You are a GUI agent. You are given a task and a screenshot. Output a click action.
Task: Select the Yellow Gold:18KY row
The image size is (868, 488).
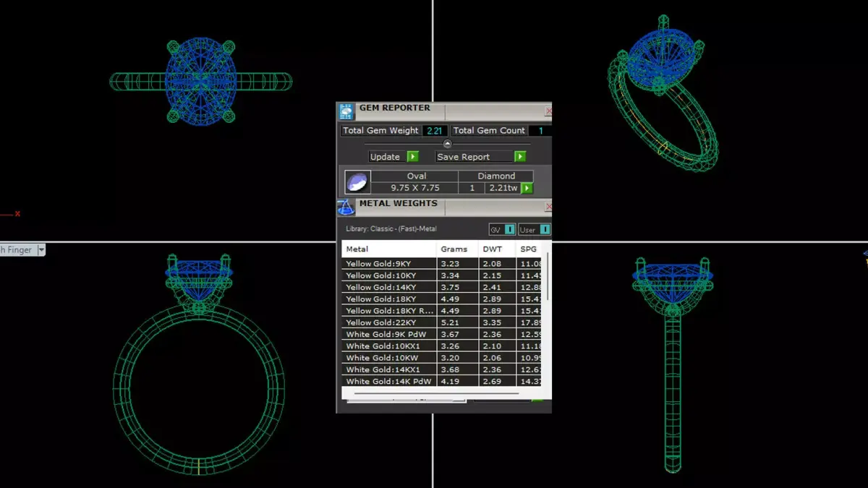click(441, 299)
